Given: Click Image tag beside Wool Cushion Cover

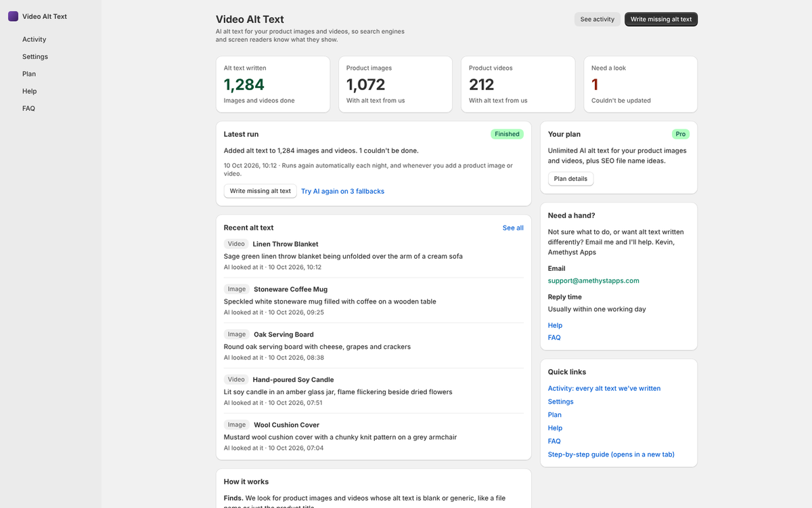Looking at the screenshot, I should coord(237,425).
